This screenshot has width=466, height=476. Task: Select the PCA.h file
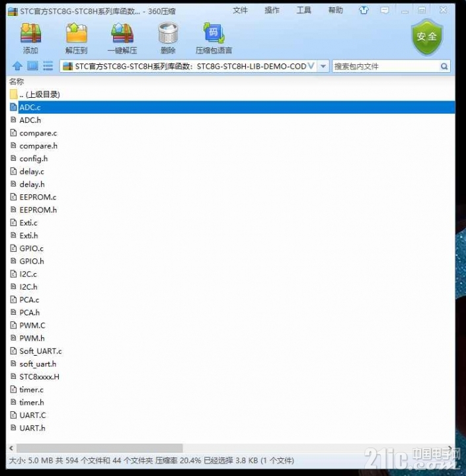(x=231, y=312)
